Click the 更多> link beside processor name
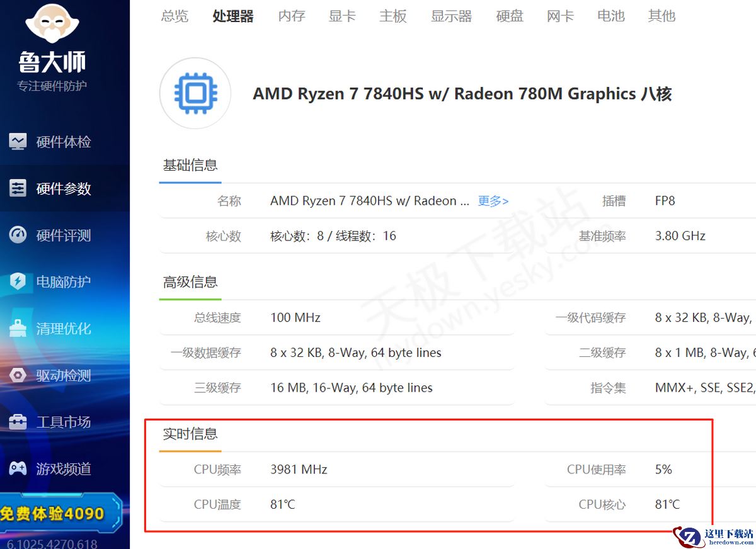This screenshot has height=549, width=756. pos(493,201)
